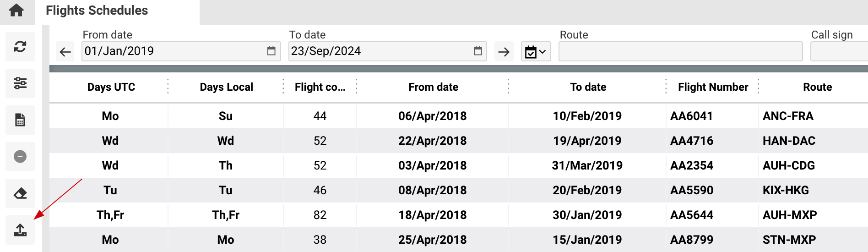Switch to the Flights Schedules tab
868x252 pixels.
[97, 11]
